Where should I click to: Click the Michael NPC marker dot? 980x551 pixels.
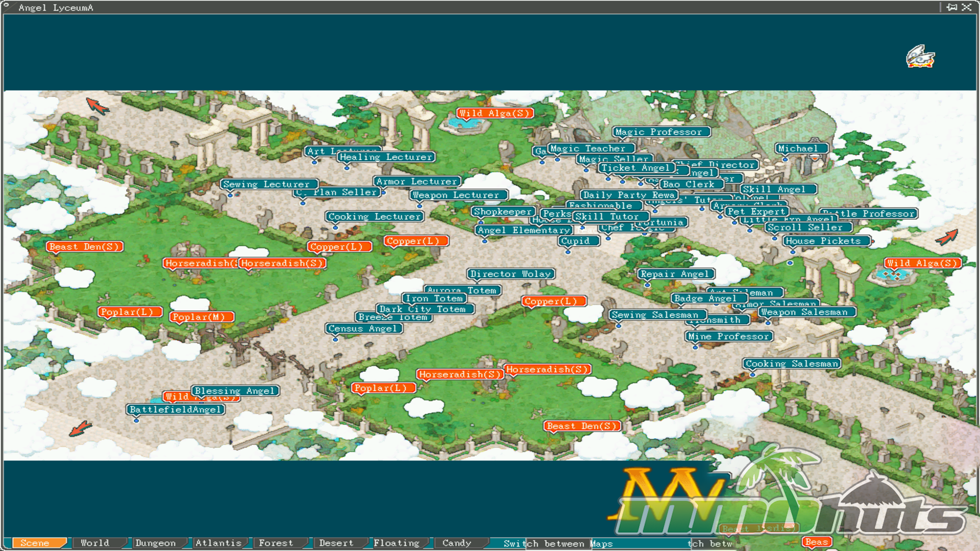coord(785,160)
